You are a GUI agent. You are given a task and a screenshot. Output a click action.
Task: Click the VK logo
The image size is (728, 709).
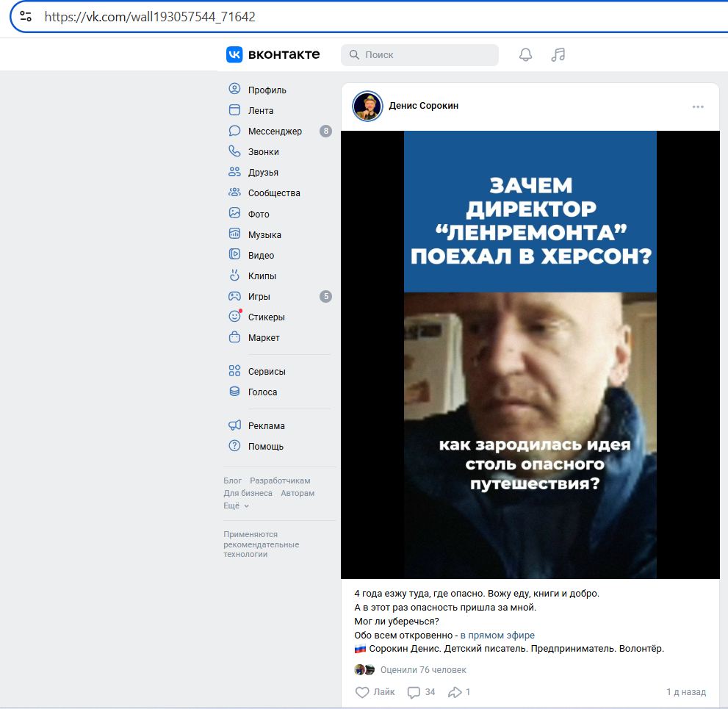pyautogui.click(x=234, y=54)
